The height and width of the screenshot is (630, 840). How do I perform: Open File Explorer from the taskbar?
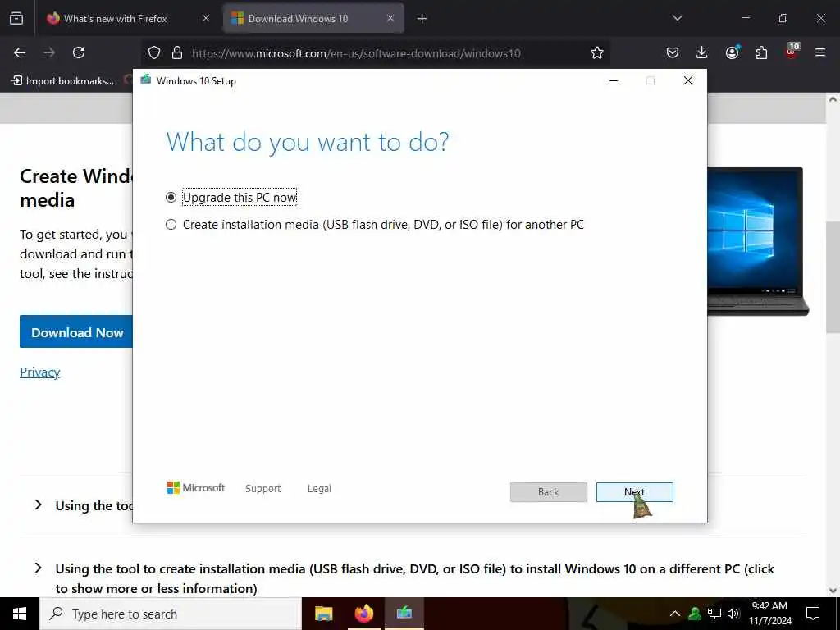tap(323, 614)
